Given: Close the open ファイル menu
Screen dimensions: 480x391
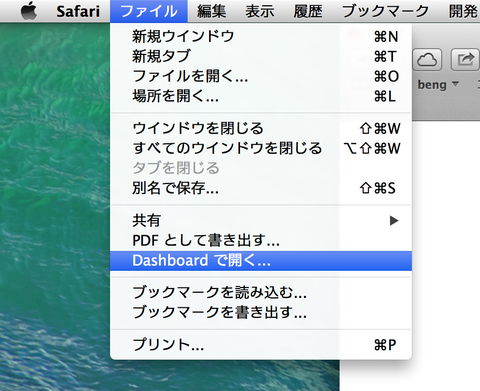Looking at the screenshot, I should pyautogui.click(x=149, y=11).
